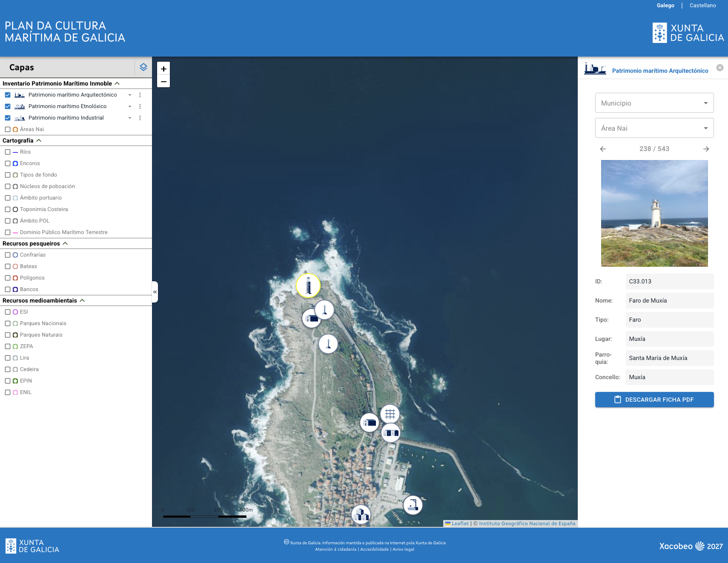The width and height of the screenshot is (728, 563).
Task: Zoom out of the map
Action: [163, 81]
